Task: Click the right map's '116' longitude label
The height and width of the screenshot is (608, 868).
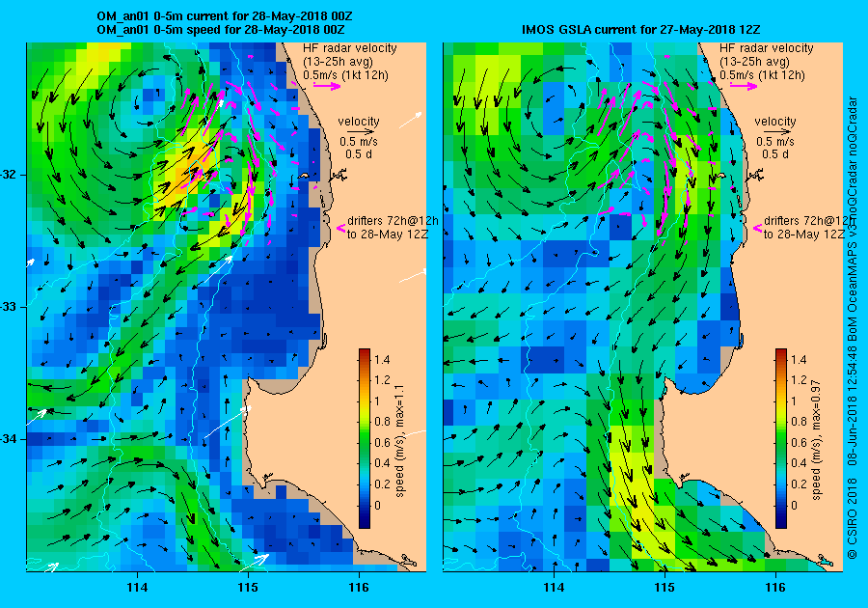Action: click(x=775, y=588)
